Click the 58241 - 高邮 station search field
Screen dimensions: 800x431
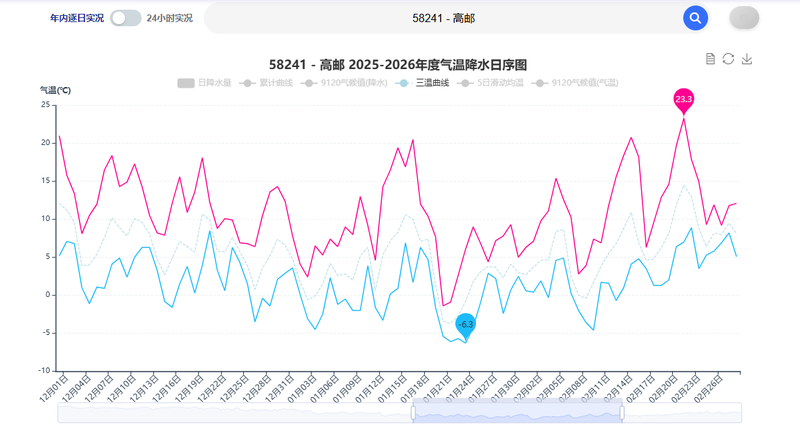(443, 18)
